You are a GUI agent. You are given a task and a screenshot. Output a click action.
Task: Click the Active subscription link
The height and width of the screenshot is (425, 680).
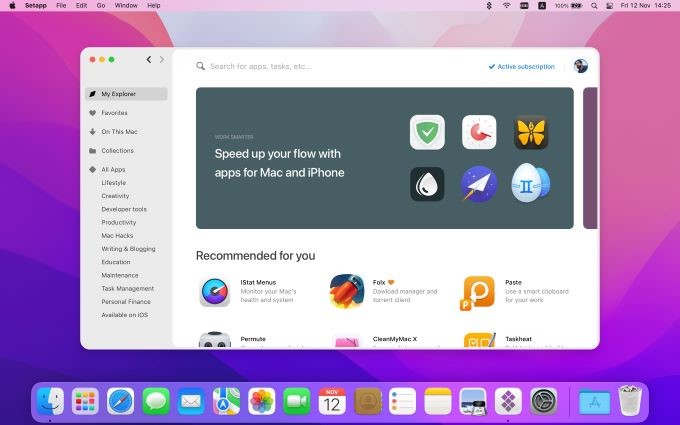(x=522, y=66)
